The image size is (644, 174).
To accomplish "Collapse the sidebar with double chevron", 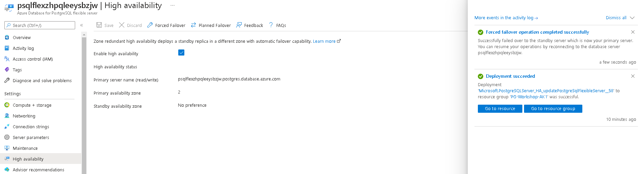I will [x=82, y=25].
